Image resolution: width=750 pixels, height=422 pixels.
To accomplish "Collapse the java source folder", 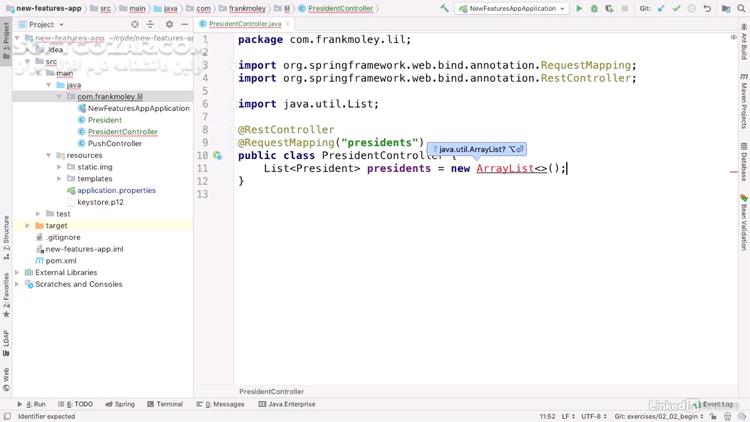I will coord(48,85).
